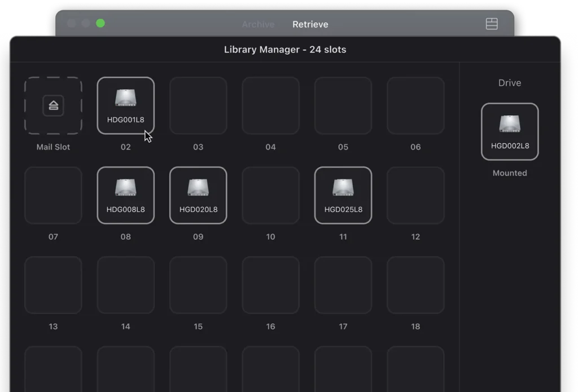Screen dimensions: 578x392
Task: Select empty slot 06
Action: click(x=415, y=105)
